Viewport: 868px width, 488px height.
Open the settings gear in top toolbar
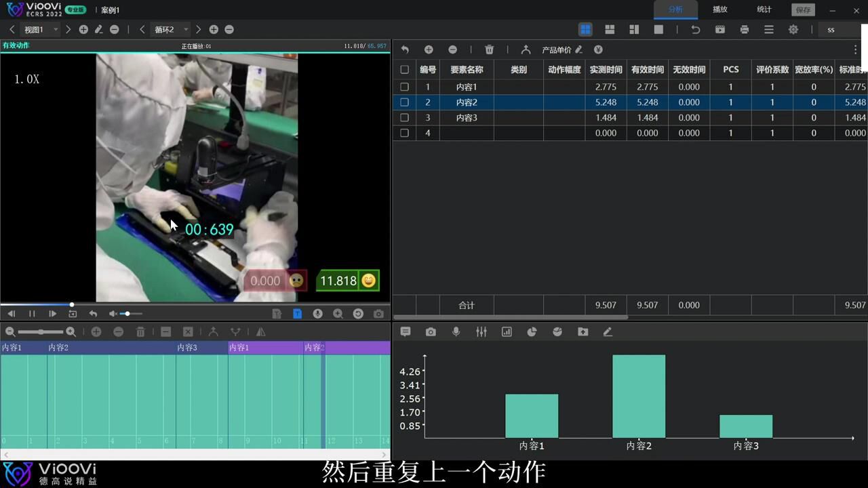pyautogui.click(x=793, y=29)
